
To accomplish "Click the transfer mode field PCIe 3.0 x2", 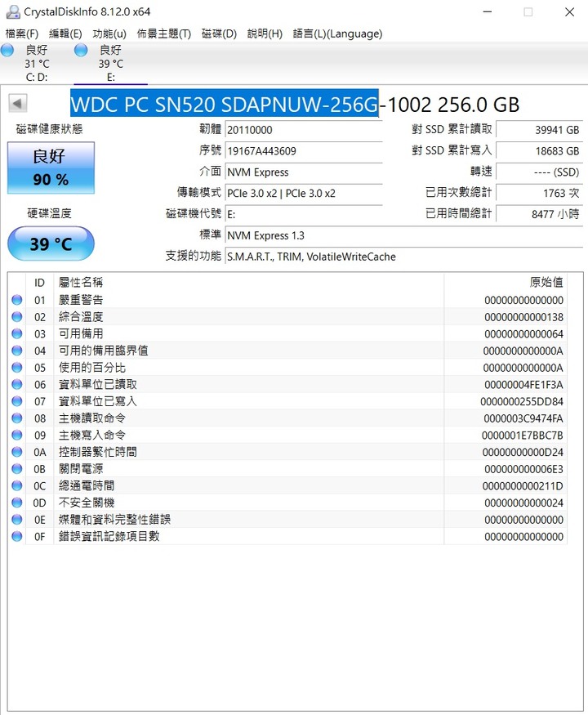I will pos(304,193).
